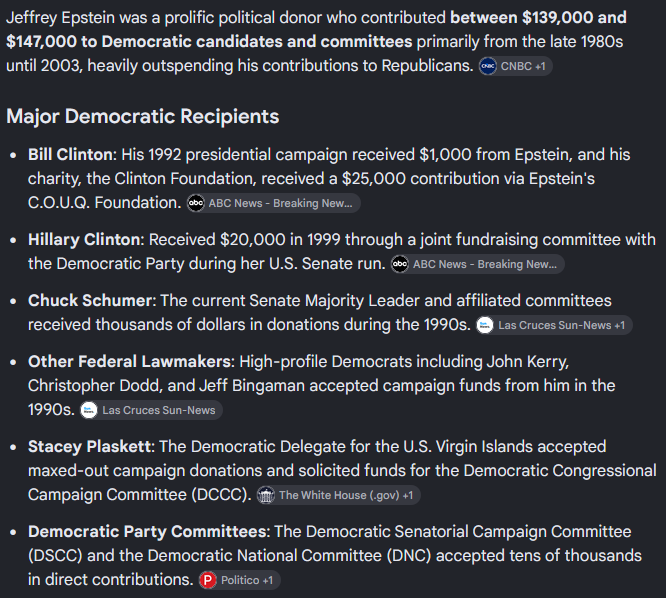Image resolution: width=666 pixels, height=598 pixels.
Task: Click the bold Democratic Party Committees label
Action: [x=147, y=532]
